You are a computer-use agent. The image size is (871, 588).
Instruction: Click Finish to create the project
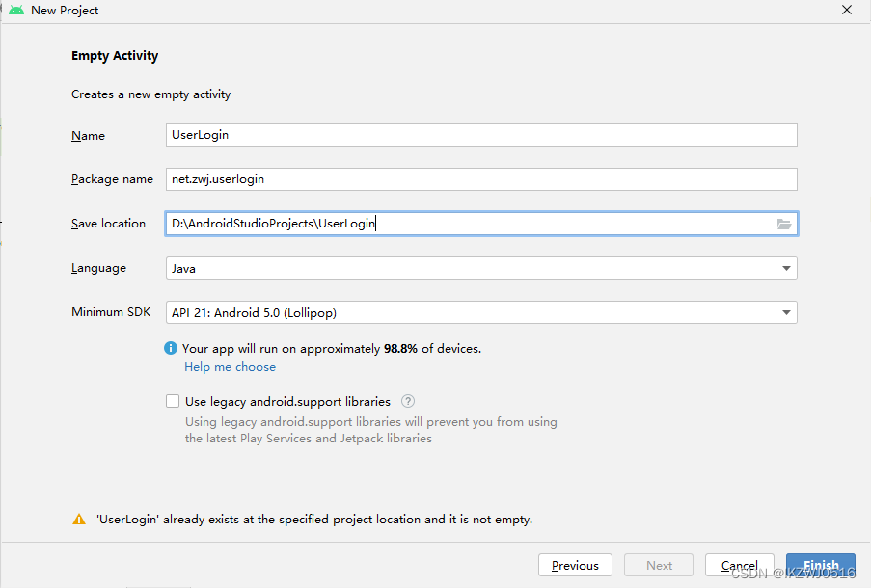pos(821,566)
